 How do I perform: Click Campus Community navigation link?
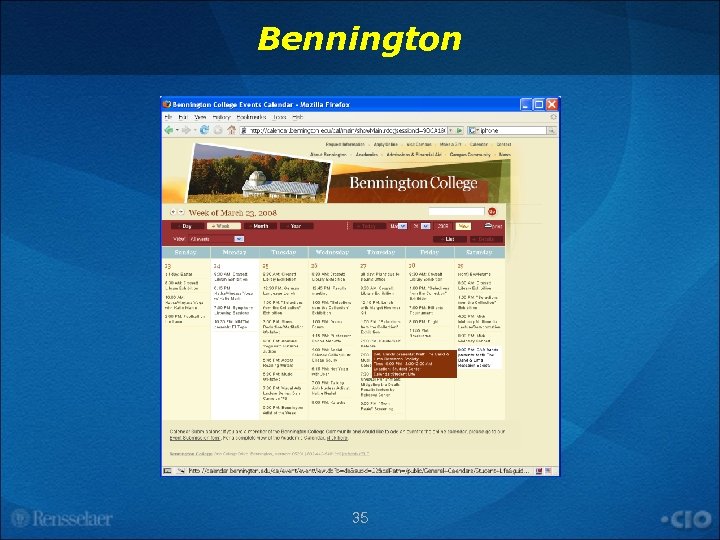470,155
